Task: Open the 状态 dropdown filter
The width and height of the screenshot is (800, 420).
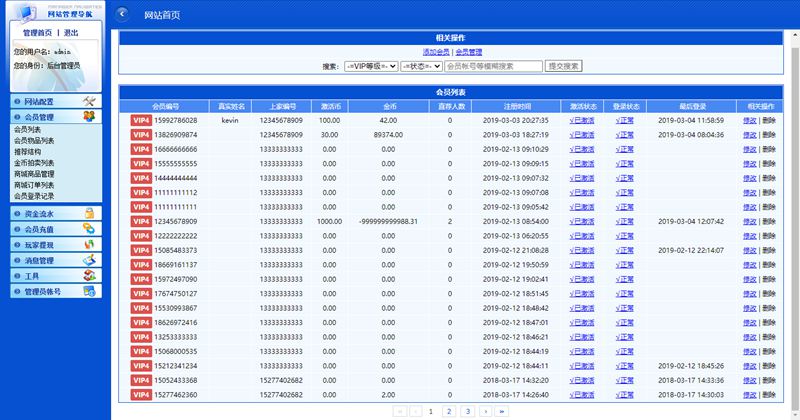Action: pos(420,67)
